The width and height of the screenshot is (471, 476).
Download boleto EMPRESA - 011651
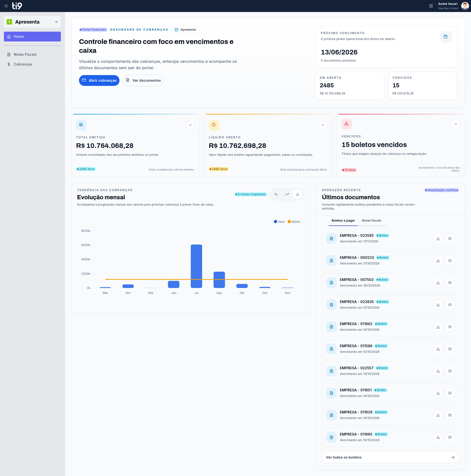coord(438,393)
